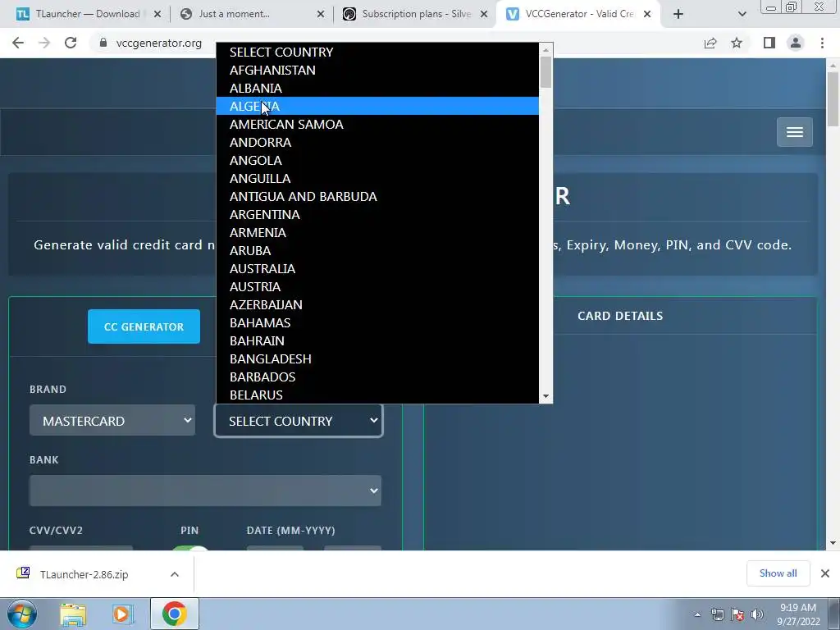This screenshot has height=630, width=840.
Task: Select the SELECT COUNTRY placeholder option
Action: coord(377,52)
